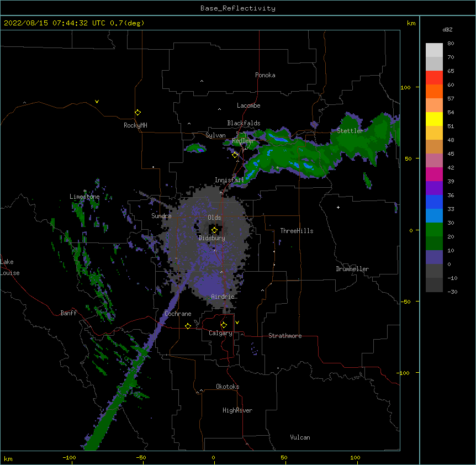Click the yellow diamond marker above RockyMH
The width and height of the screenshot is (476, 465).
pos(138,113)
